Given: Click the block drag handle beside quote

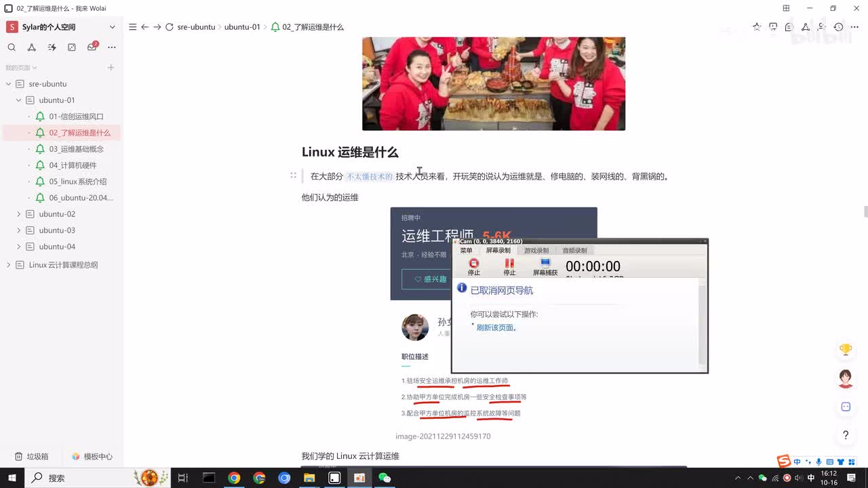Looking at the screenshot, I should (293, 176).
